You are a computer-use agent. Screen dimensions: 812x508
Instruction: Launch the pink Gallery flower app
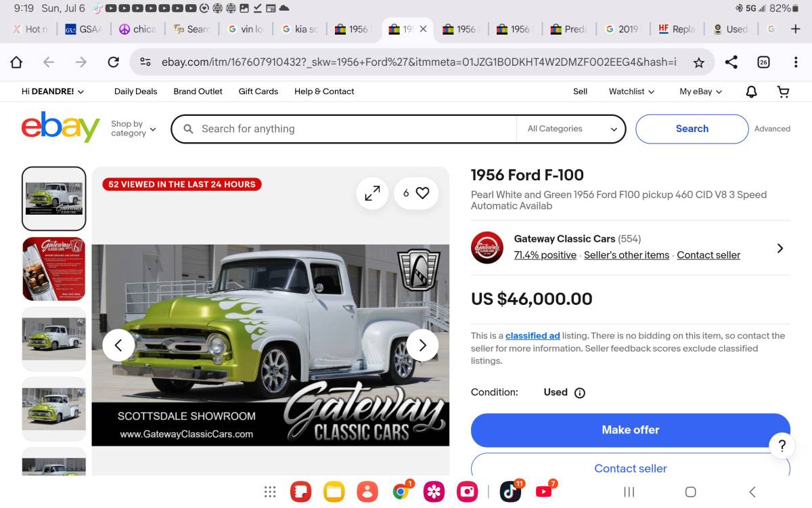click(434, 492)
